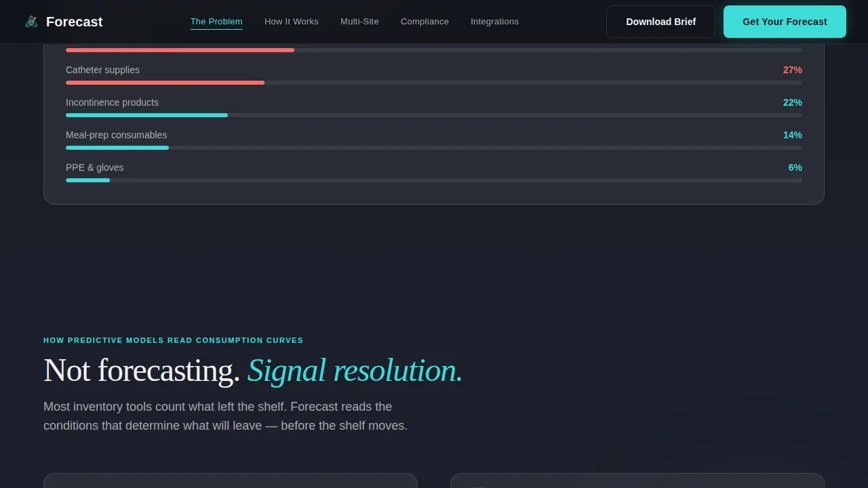Click the How Predictive Models Read Consumption Curves eyebrow
This screenshot has width=868, height=488.
173,340
